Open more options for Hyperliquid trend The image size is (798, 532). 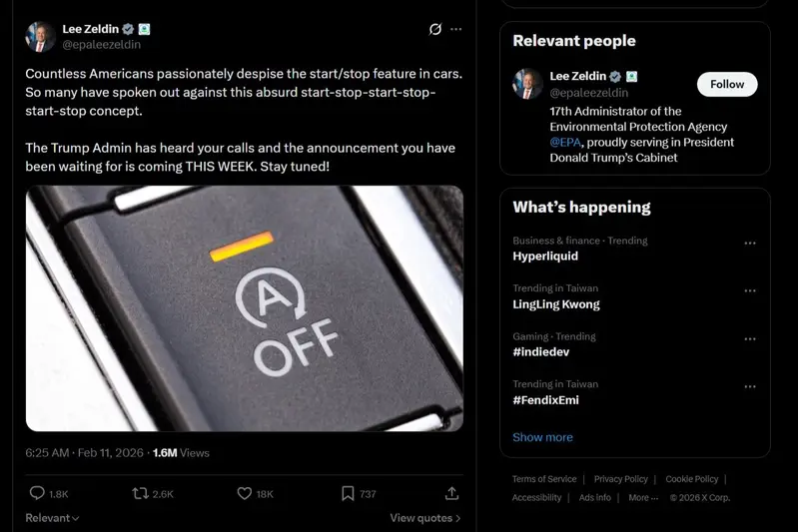click(x=750, y=243)
